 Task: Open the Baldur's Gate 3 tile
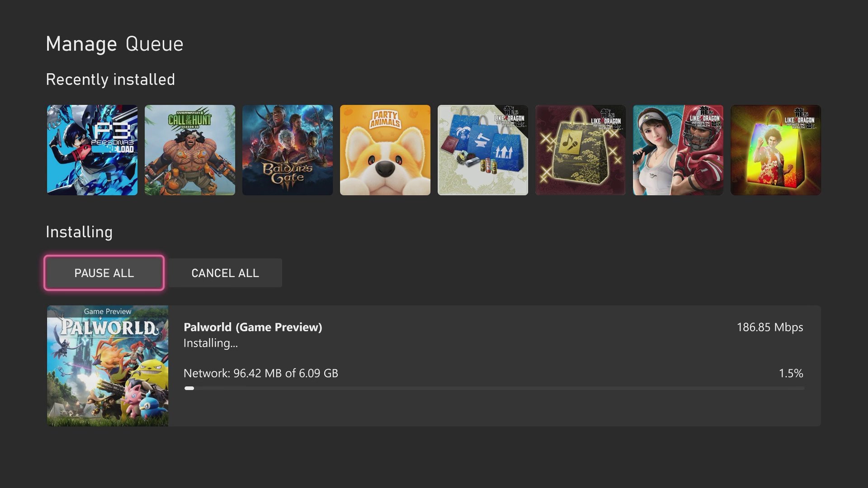[287, 150]
